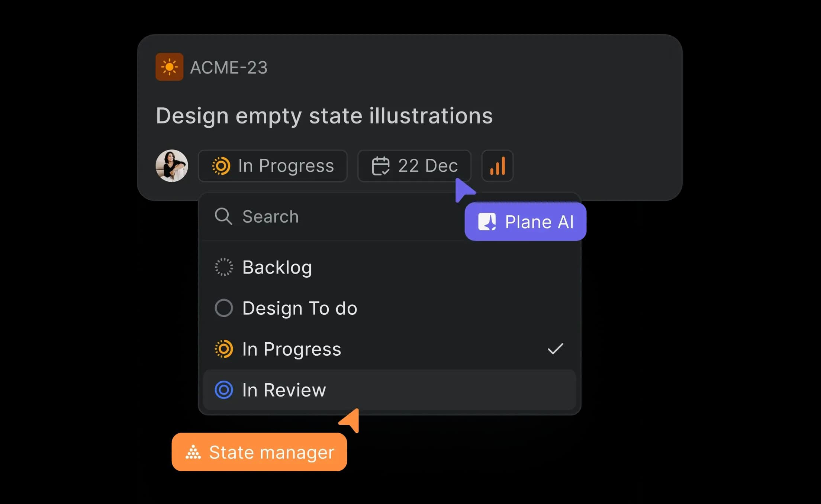The height and width of the screenshot is (504, 821).
Task: Open the priority bar chart icon
Action: pos(498,166)
